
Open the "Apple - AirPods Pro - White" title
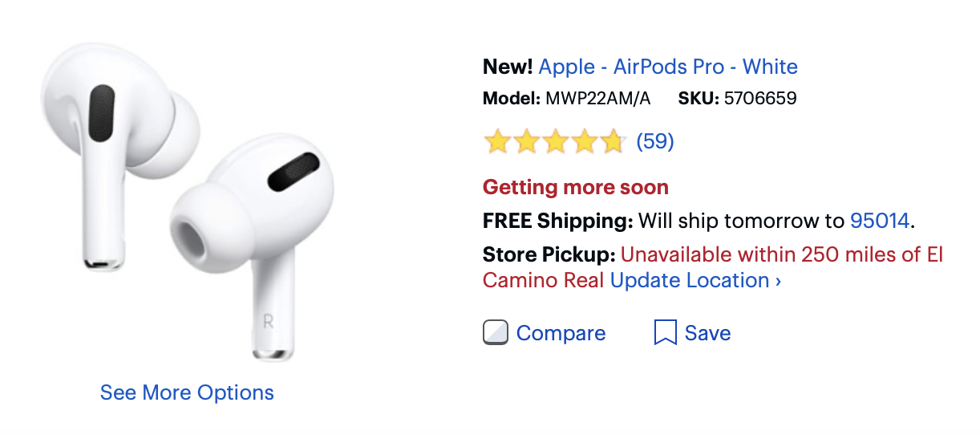click(668, 66)
